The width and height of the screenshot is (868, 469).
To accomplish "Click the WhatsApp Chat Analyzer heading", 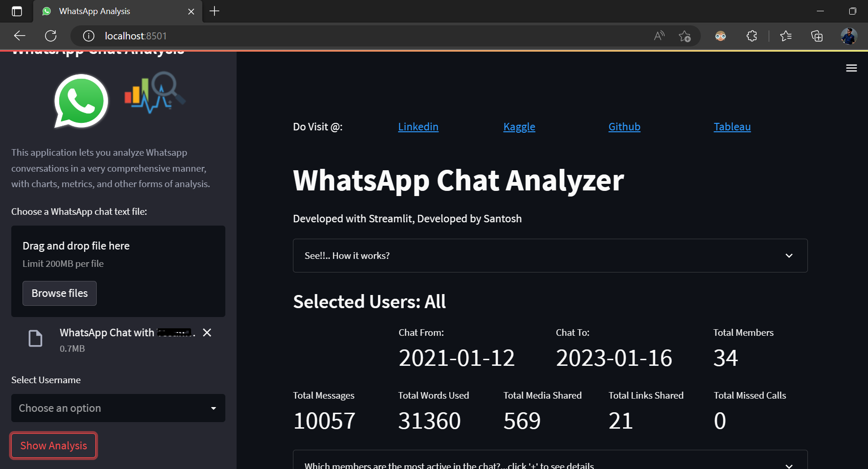I will (459, 181).
